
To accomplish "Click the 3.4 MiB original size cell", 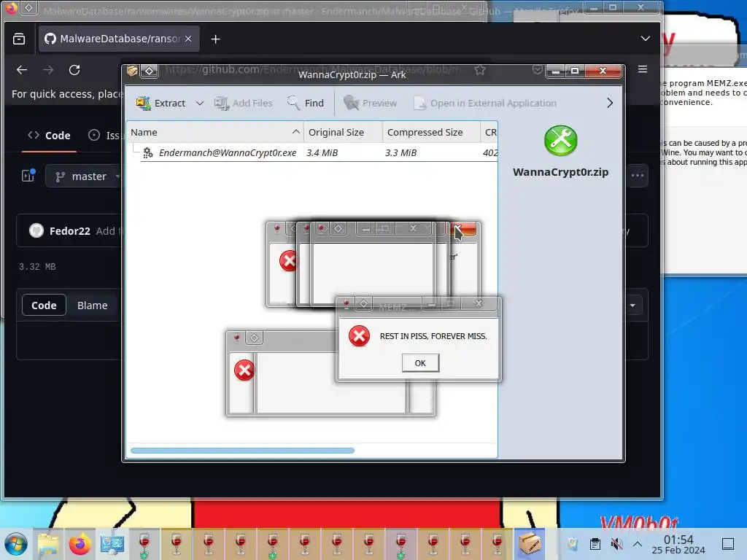I will coord(322,152).
